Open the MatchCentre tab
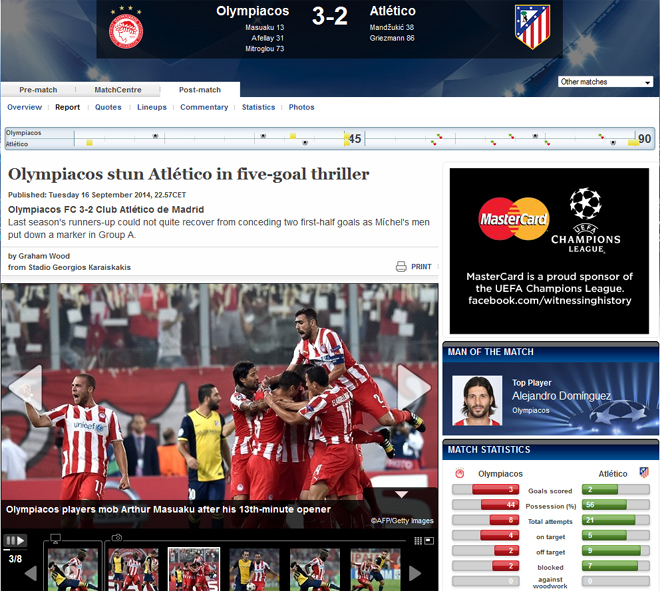Image resolution: width=660 pixels, height=591 pixels. (x=118, y=90)
